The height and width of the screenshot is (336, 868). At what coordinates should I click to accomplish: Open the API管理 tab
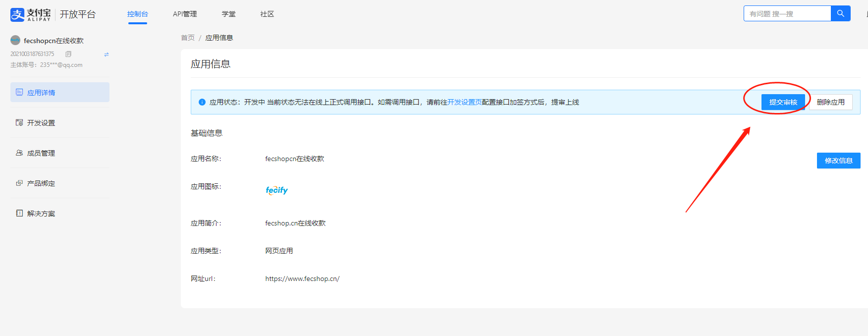185,14
